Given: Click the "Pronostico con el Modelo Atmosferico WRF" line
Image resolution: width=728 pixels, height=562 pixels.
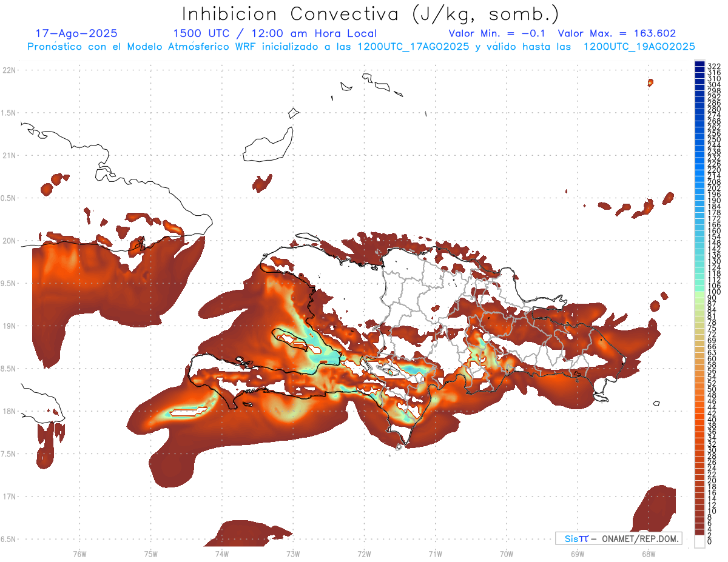Looking at the screenshot, I should tap(361, 46).
